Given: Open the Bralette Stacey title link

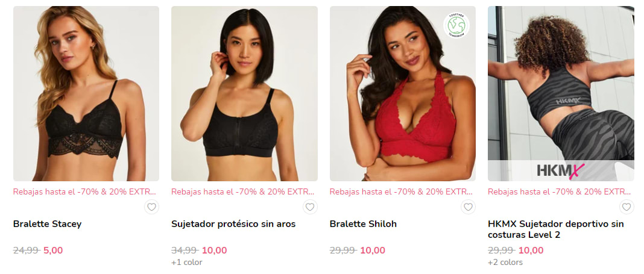Looking at the screenshot, I should click(47, 225).
